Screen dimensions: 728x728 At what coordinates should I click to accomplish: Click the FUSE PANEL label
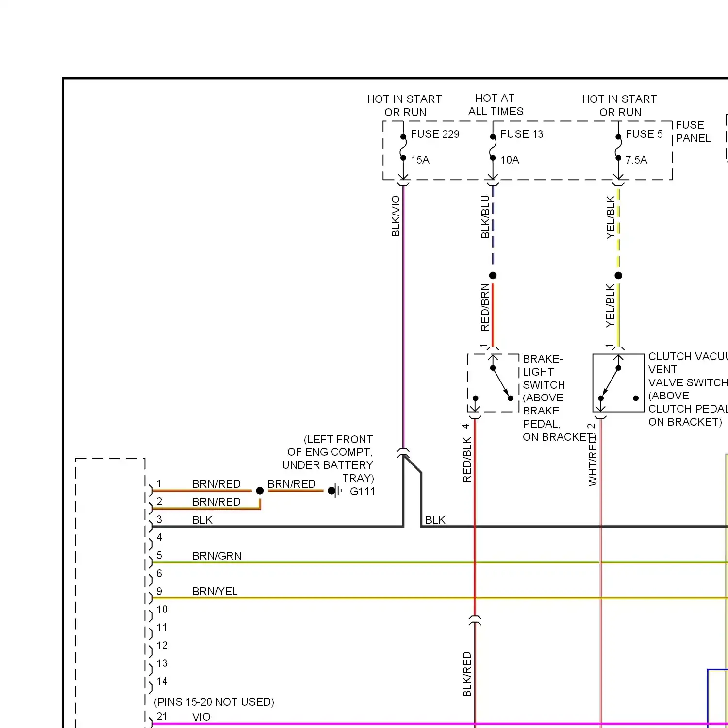pyautogui.click(x=693, y=132)
